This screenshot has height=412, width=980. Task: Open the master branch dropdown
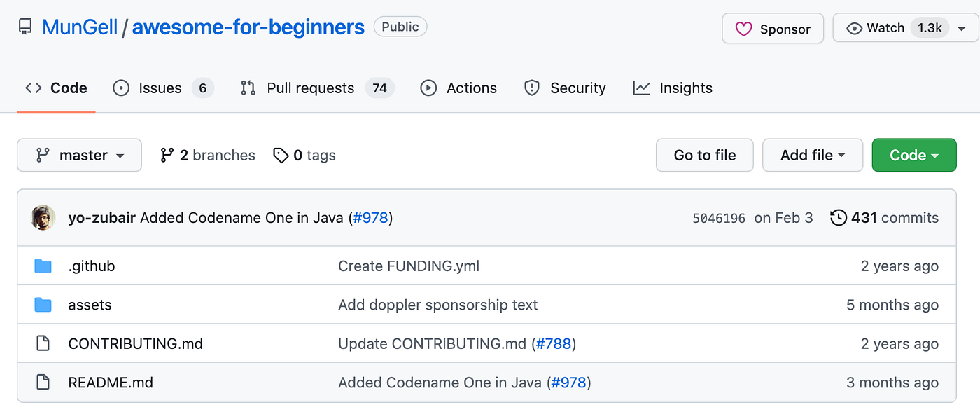click(x=79, y=155)
